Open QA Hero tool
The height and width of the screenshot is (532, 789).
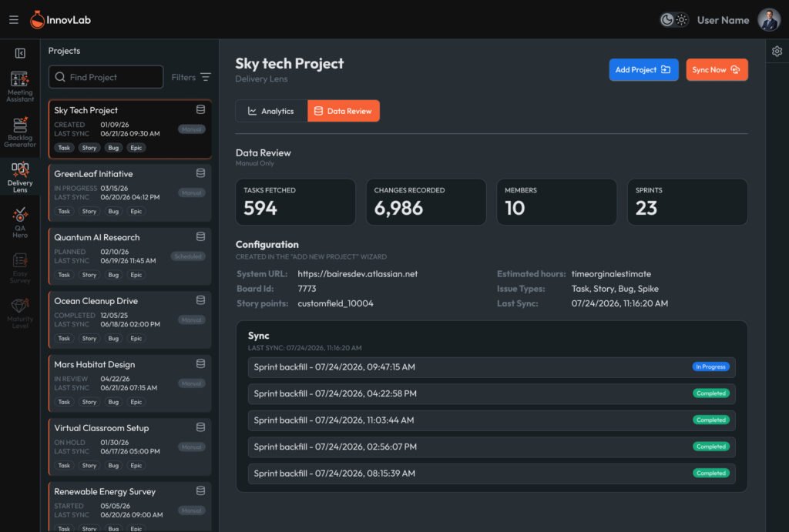[20, 223]
